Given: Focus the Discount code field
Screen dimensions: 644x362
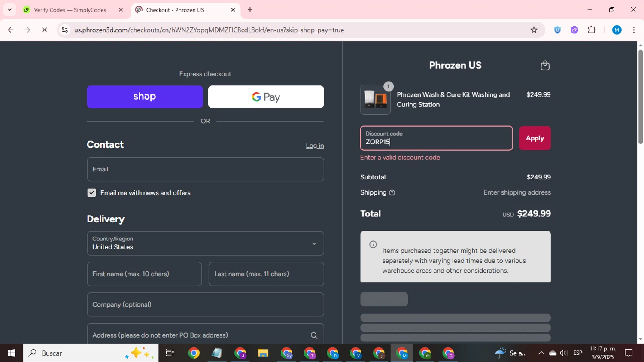Looking at the screenshot, I should click(436, 138).
